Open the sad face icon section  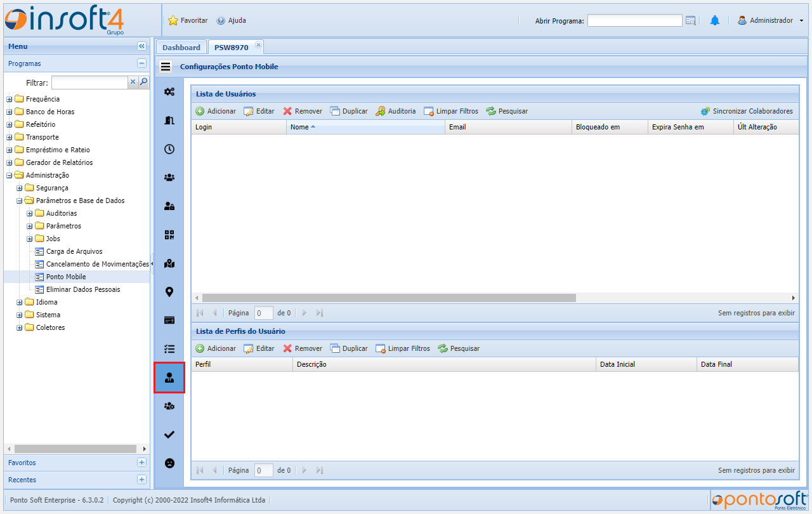169,463
